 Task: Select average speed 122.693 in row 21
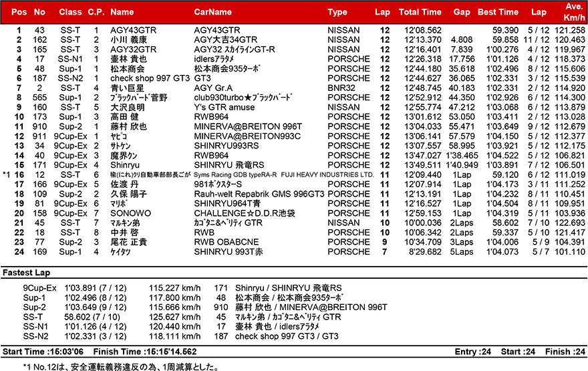(x=569, y=223)
